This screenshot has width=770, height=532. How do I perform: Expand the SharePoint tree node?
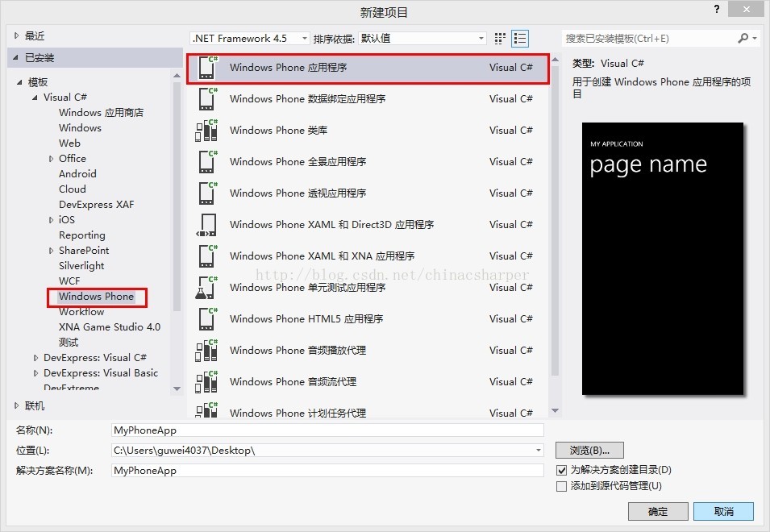[x=51, y=251]
